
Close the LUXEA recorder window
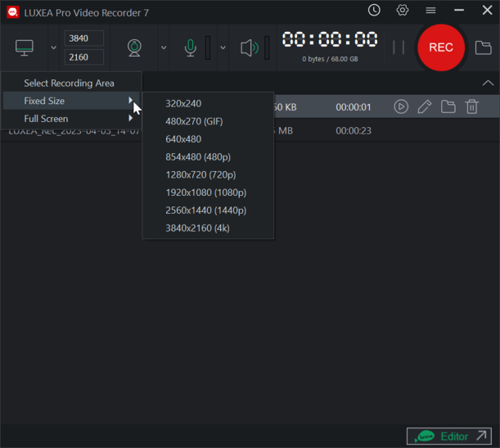pos(487,10)
